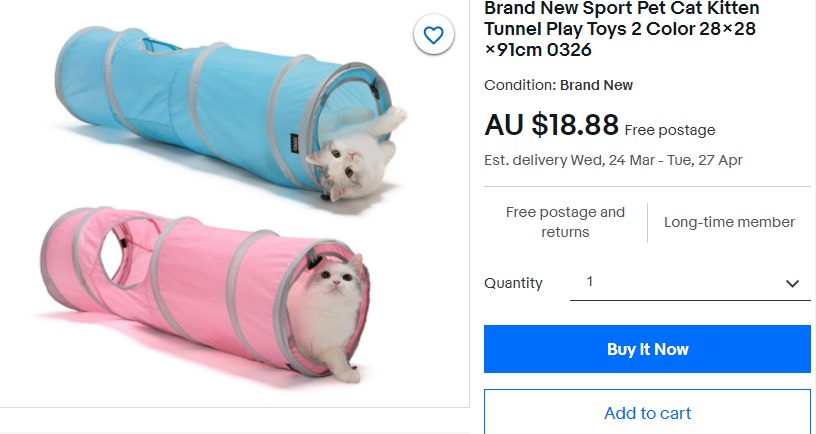Screen dimensions: 816x434
Task: Click Add to cart
Action: pyautogui.click(x=647, y=413)
